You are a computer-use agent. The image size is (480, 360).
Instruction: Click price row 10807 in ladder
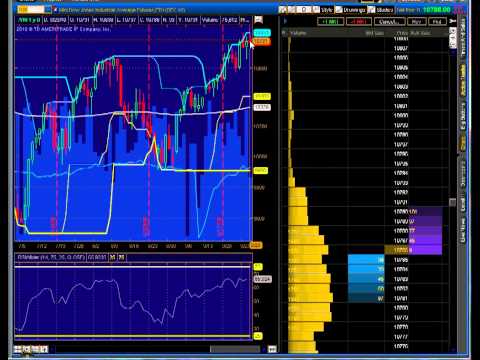[x=401, y=48]
